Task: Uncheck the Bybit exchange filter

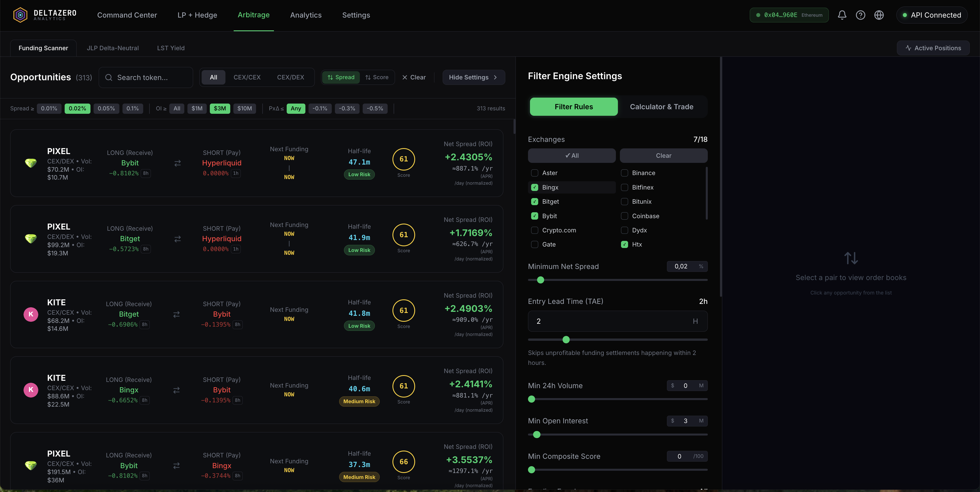Action: [x=535, y=216]
